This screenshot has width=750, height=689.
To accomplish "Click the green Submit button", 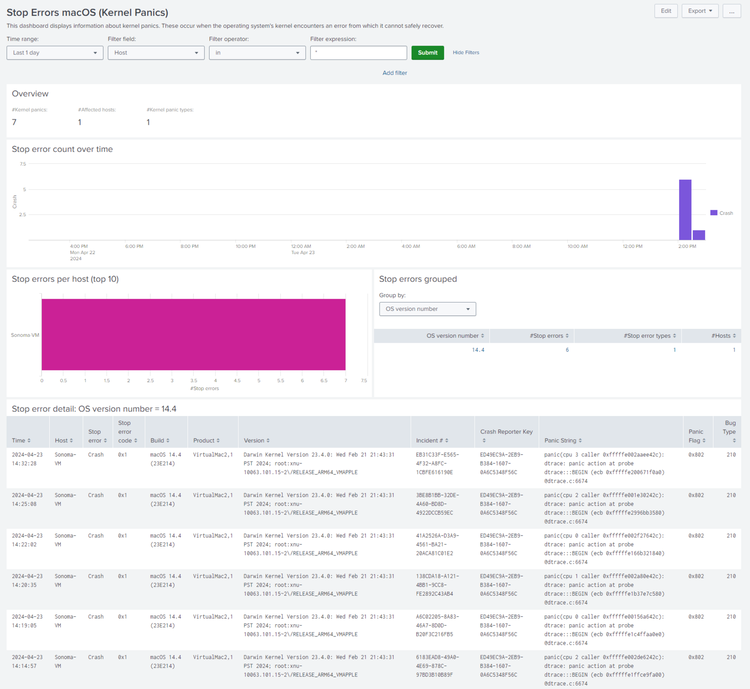I will click(x=428, y=53).
